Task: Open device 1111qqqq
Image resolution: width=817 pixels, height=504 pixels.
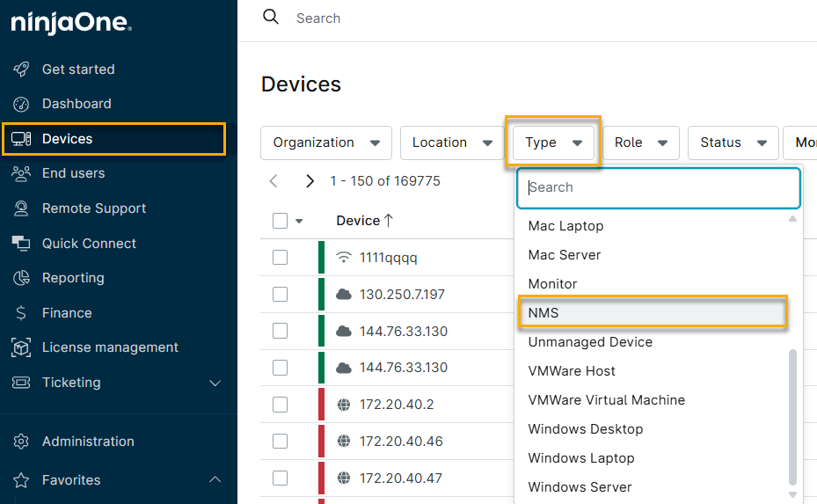Action: (x=389, y=258)
